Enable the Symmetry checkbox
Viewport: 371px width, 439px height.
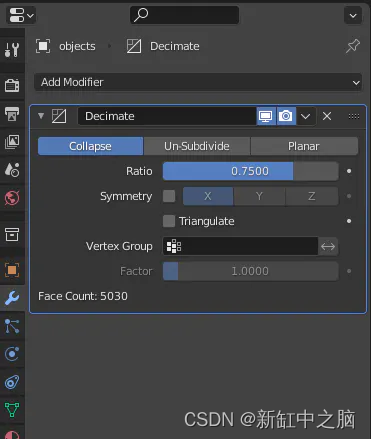pos(169,196)
